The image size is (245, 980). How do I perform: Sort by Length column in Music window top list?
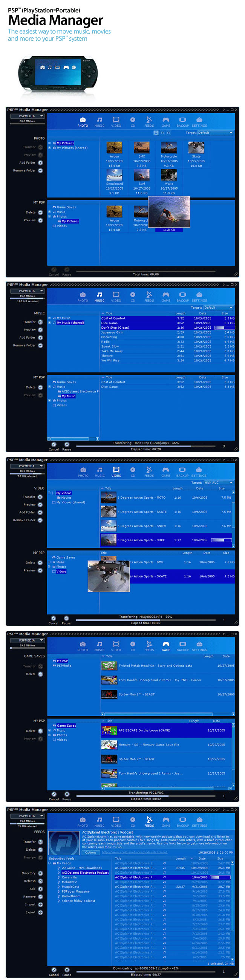pos(180,314)
